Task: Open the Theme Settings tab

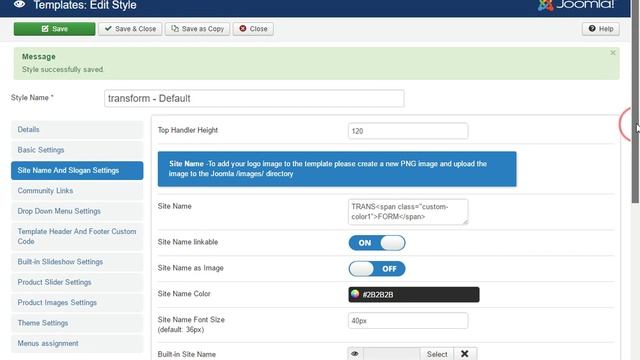Action: 77,323
